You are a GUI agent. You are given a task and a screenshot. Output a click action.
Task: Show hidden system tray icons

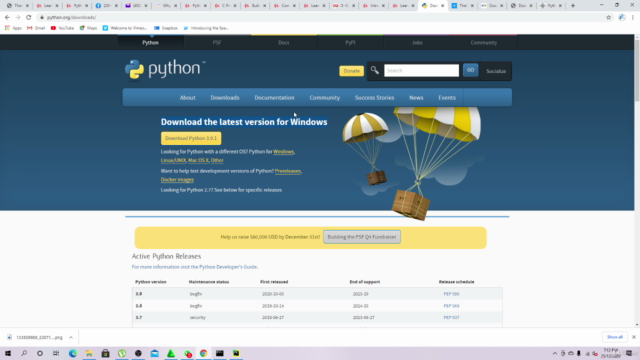[555, 353]
